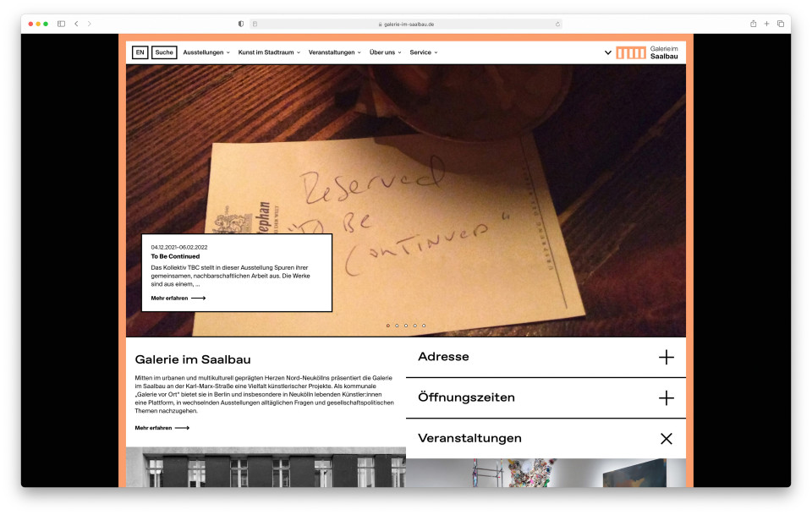Open the Ausstellungen dropdown menu
Image resolution: width=812 pixels, height=515 pixels.
204,52
